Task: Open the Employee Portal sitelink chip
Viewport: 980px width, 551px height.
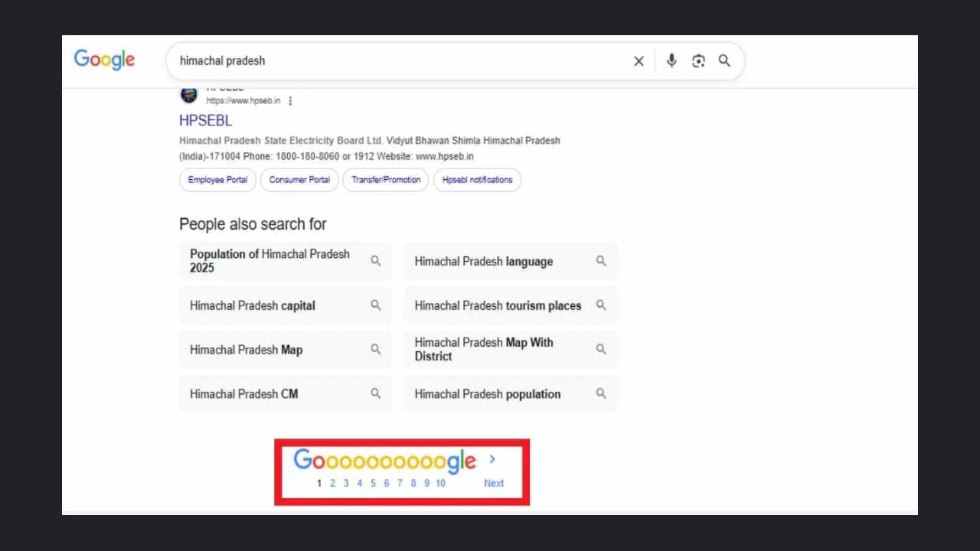Action: pyautogui.click(x=217, y=180)
